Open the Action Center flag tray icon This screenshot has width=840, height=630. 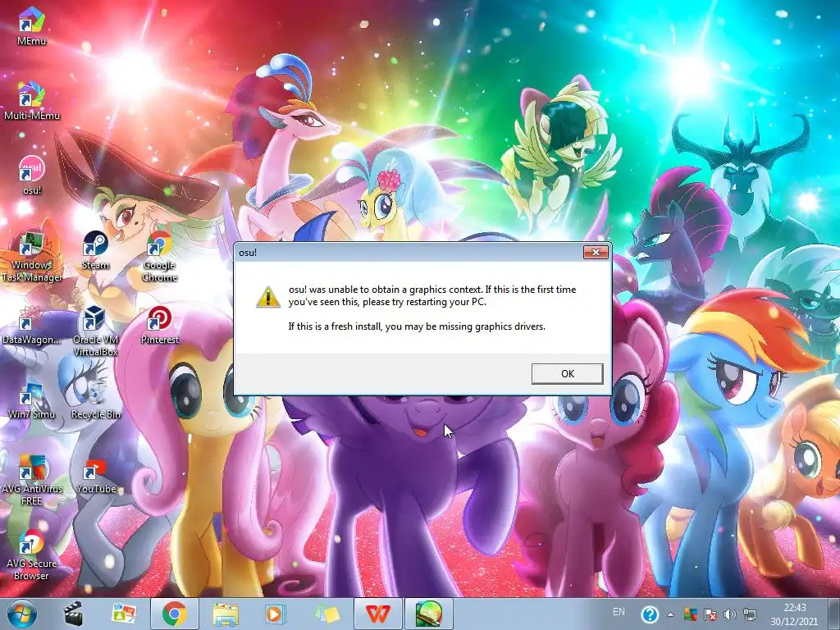(x=710, y=614)
